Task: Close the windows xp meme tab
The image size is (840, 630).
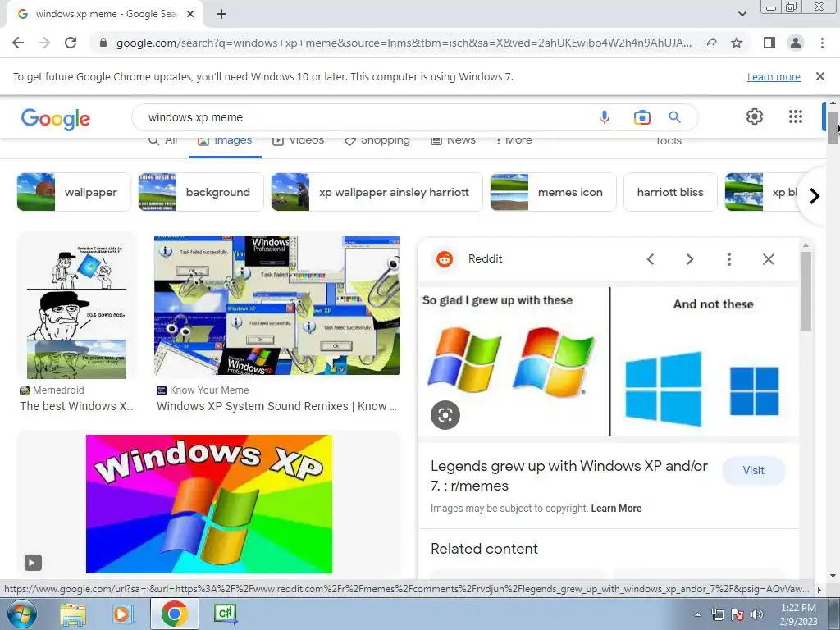Action: 190,14
